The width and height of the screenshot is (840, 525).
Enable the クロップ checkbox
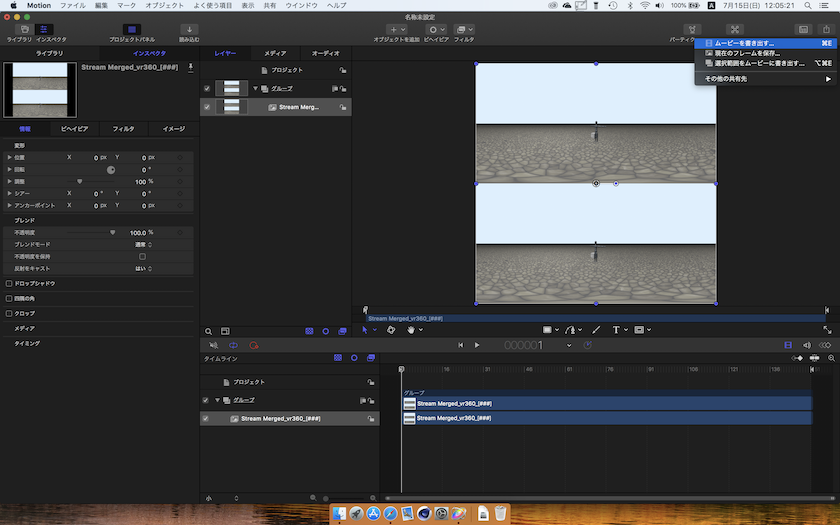click(9, 313)
